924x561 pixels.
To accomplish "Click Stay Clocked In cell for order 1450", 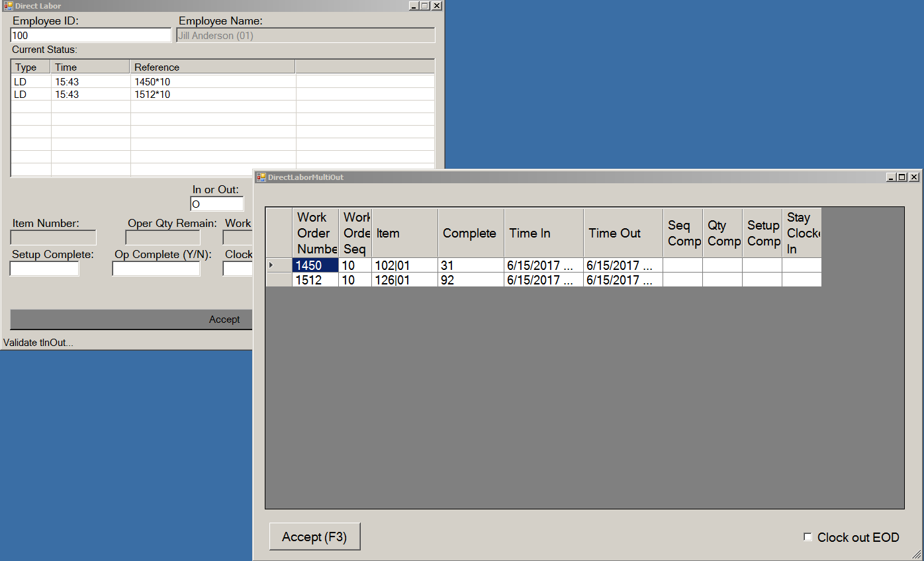I will (x=801, y=265).
